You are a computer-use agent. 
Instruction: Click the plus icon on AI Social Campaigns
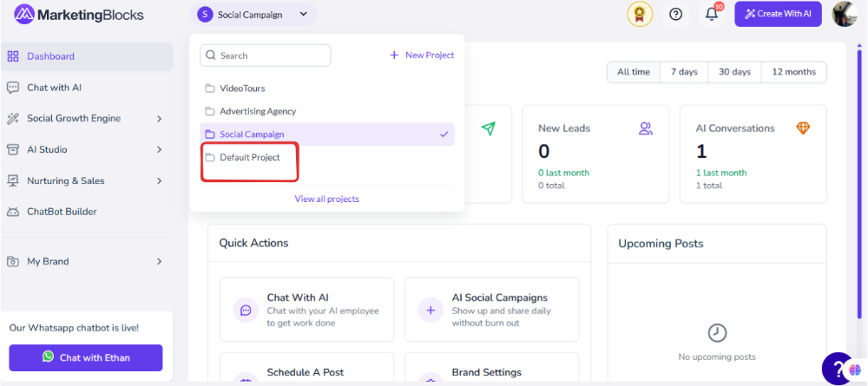click(431, 311)
